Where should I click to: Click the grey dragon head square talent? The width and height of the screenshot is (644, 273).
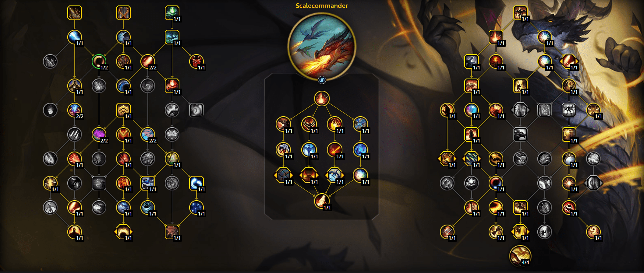pyautogui.click(x=520, y=135)
